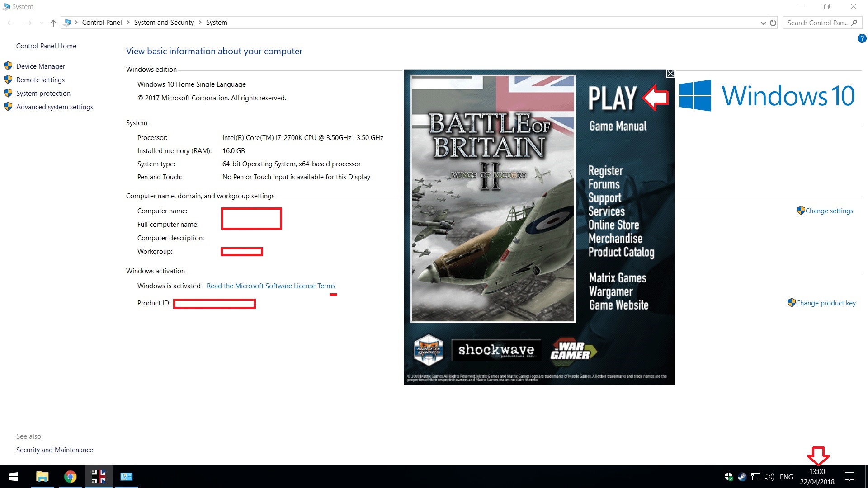
Task: Click the ENG language indicator
Action: [x=786, y=477]
